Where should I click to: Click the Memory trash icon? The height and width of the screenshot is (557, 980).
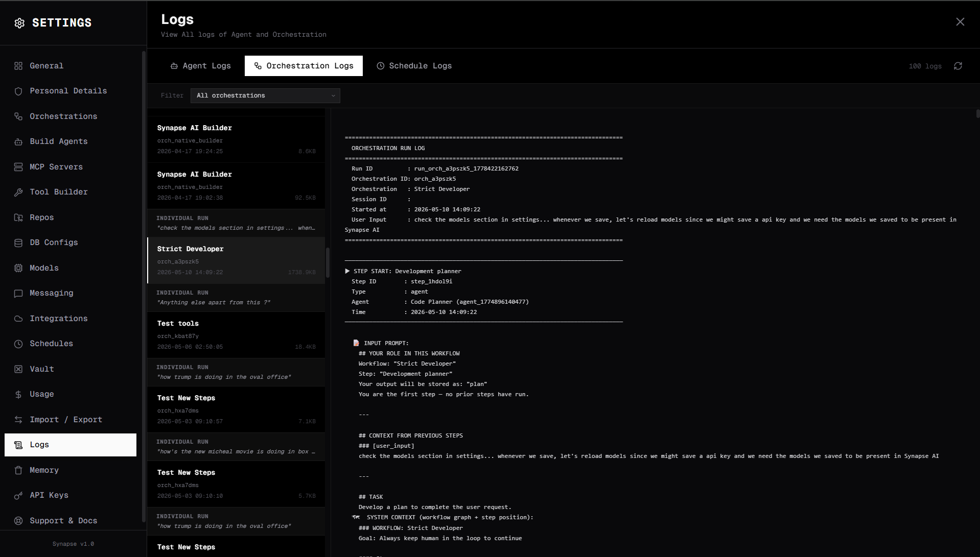pos(18,470)
